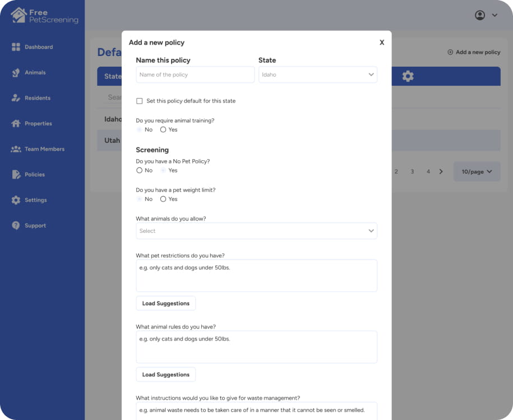The height and width of the screenshot is (420, 513).
Task: Select Yes for animal training requirement
Action: click(x=163, y=130)
